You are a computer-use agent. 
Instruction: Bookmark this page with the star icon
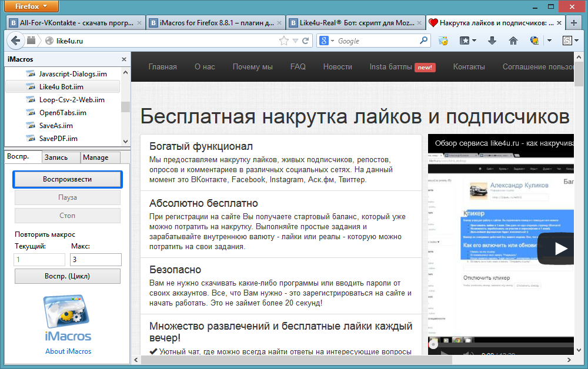(284, 41)
